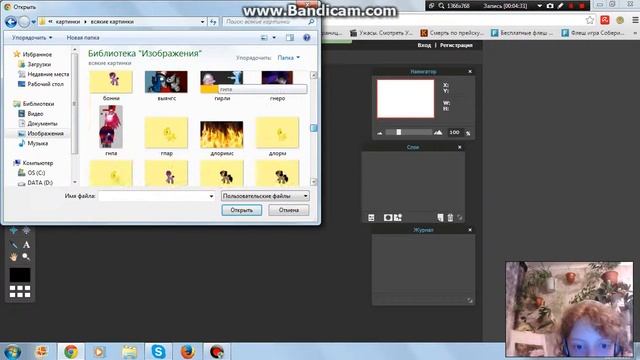The image size is (640, 360).
Task: Click the layer mask icon in Слои panel
Action: point(388,218)
